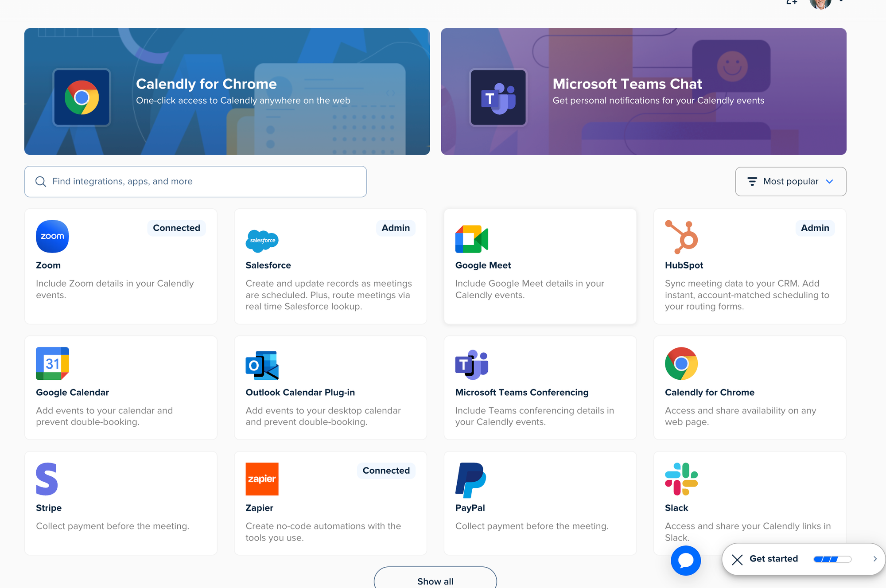Image resolution: width=886 pixels, height=588 pixels.
Task: Open the Stripe S logo
Action: [47, 479]
